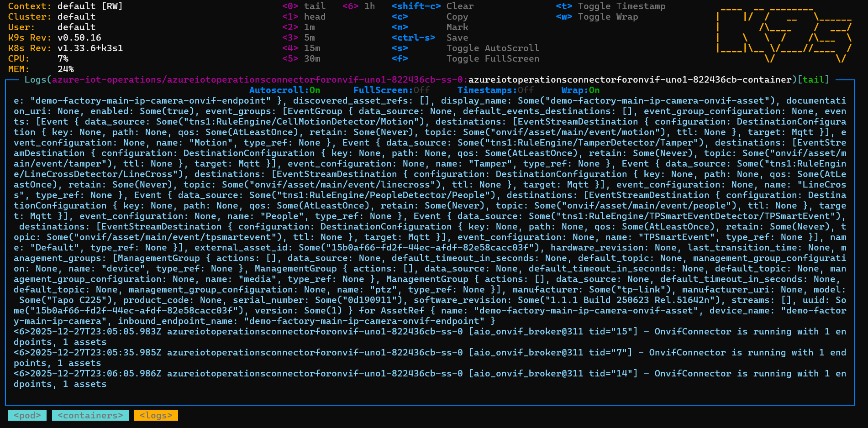Toggle the FullScreen:Off indicator

click(x=391, y=90)
